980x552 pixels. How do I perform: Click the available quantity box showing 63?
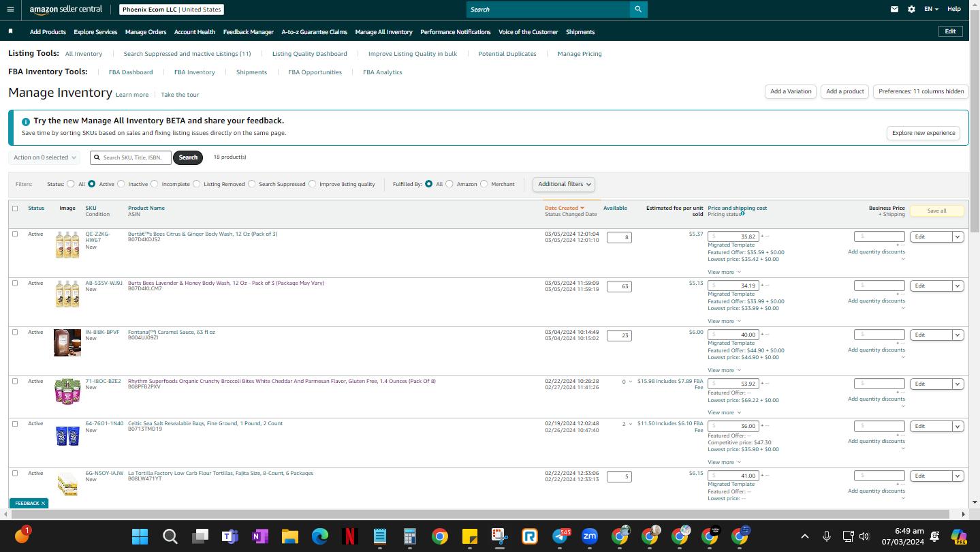[x=619, y=286]
